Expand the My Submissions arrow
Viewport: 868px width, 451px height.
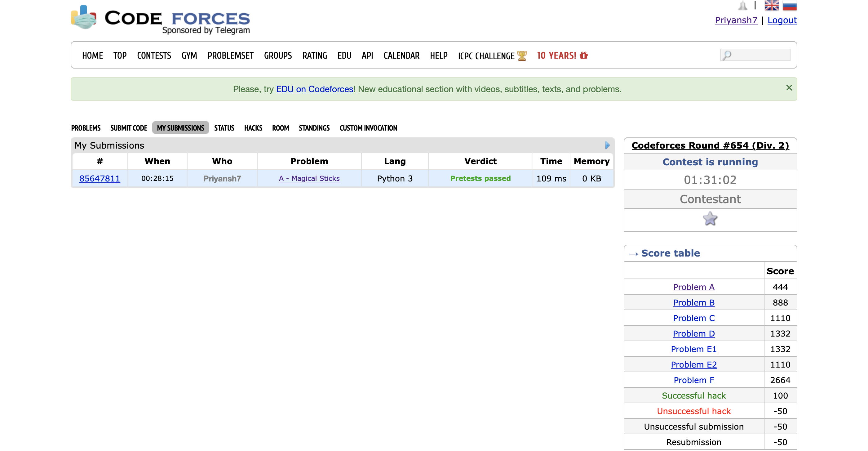click(x=607, y=145)
